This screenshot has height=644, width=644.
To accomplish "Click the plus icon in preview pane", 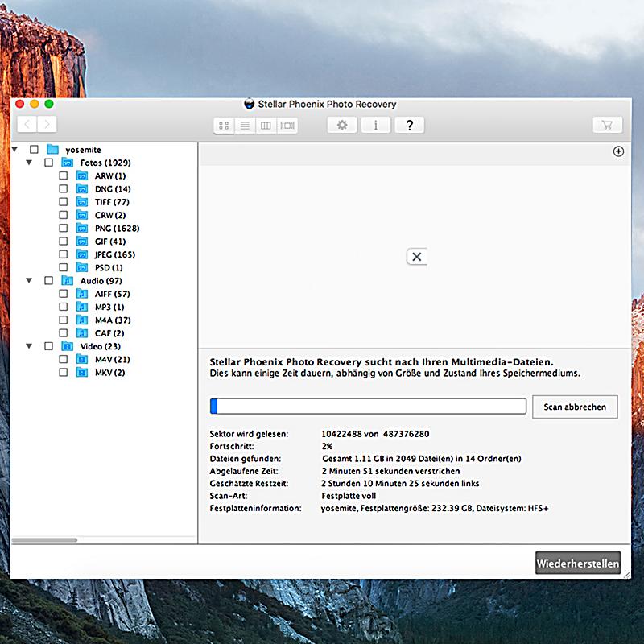I will click(618, 151).
